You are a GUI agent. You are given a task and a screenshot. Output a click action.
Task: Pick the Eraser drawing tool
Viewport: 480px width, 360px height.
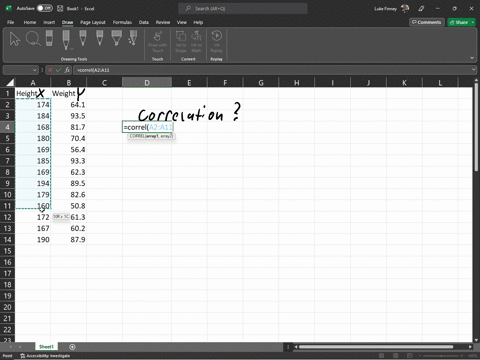(x=49, y=38)
